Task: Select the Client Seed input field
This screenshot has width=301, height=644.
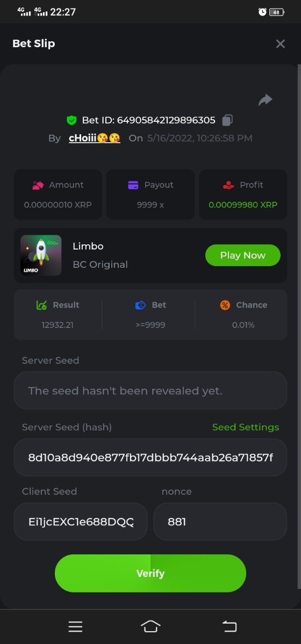Action: pos(81,521)
